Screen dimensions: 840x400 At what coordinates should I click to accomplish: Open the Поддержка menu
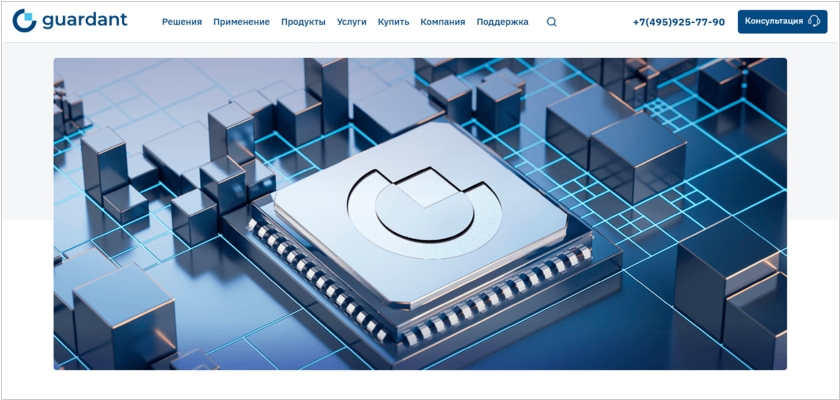[x=502, y=22]
